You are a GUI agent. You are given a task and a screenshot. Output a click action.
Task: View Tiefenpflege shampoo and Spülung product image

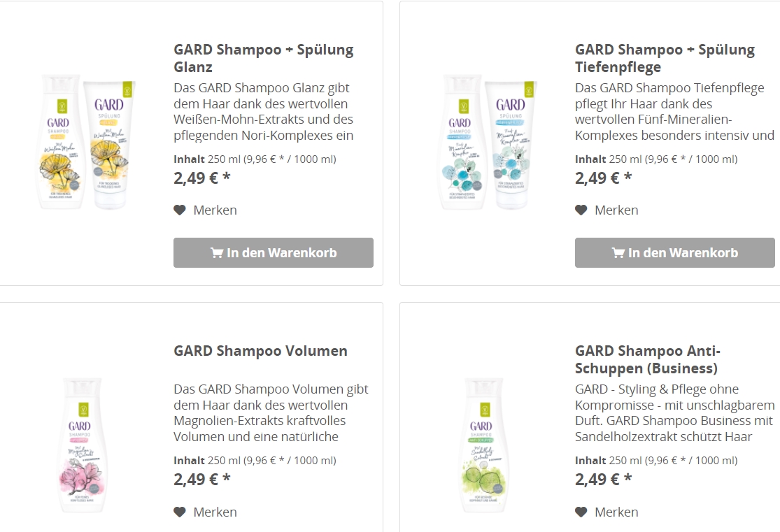pyautogui.click(x=486, y=143)
